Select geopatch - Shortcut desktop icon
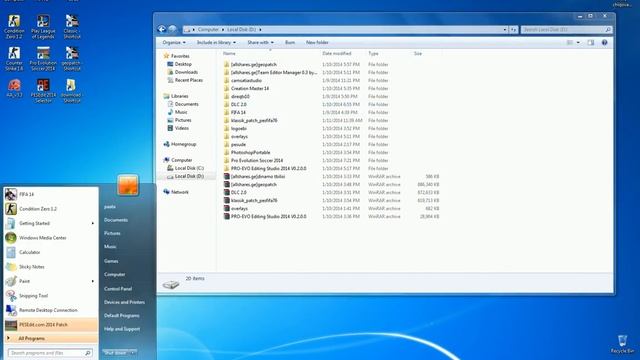 (72, 59)
